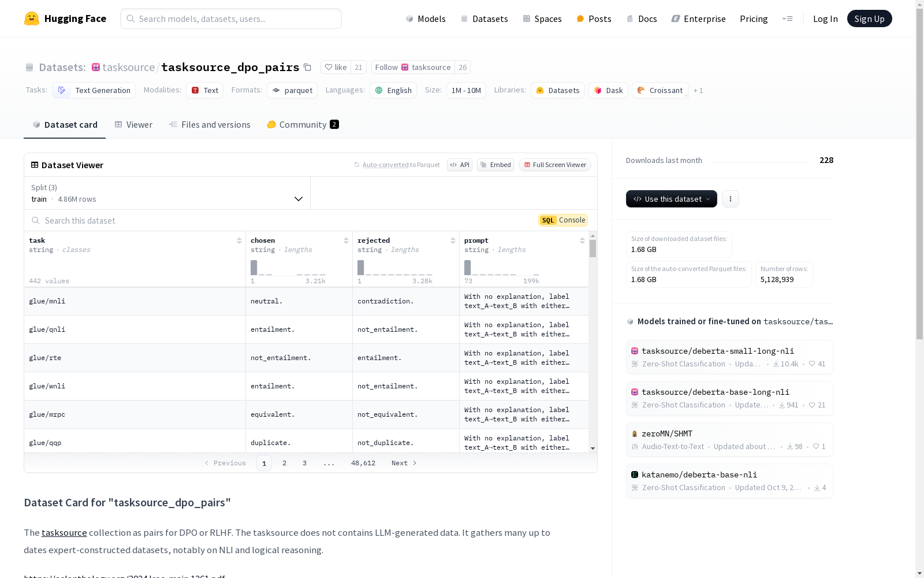Expand the Split train dropdown
The image size is (924, 578).
[x=167, y=193]
